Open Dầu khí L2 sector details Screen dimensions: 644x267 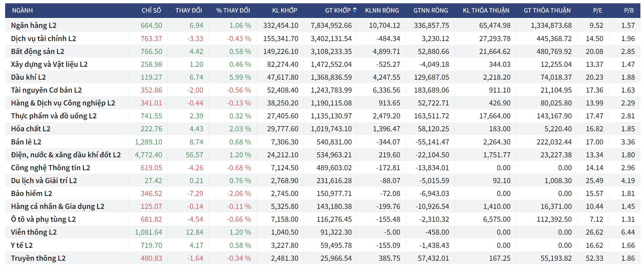29,77
